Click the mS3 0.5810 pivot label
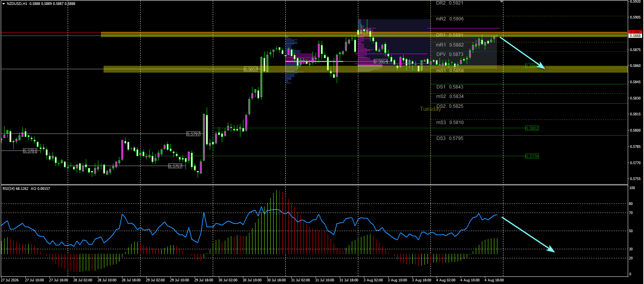This screenshot has width=644, height=284. (x=450, y=123)
